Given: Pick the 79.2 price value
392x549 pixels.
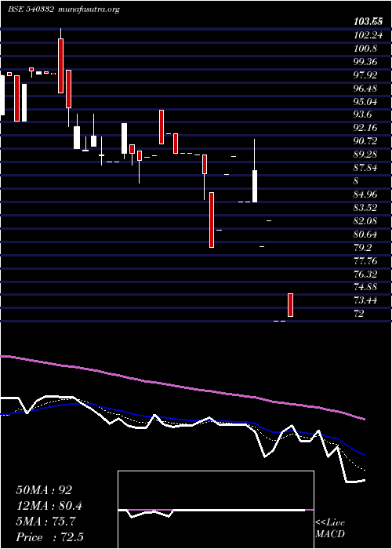Looking at the screenshot, I should pyautogui.click(x=363, y=247).
